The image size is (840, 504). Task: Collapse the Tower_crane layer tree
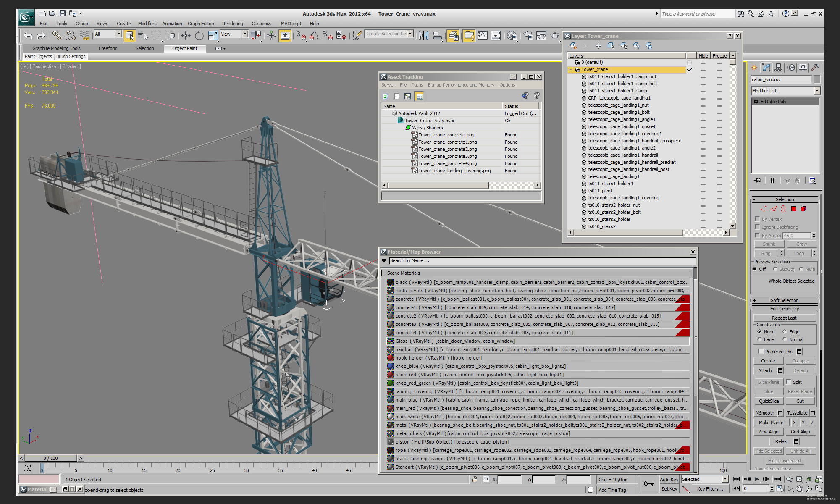pos(570,70)
